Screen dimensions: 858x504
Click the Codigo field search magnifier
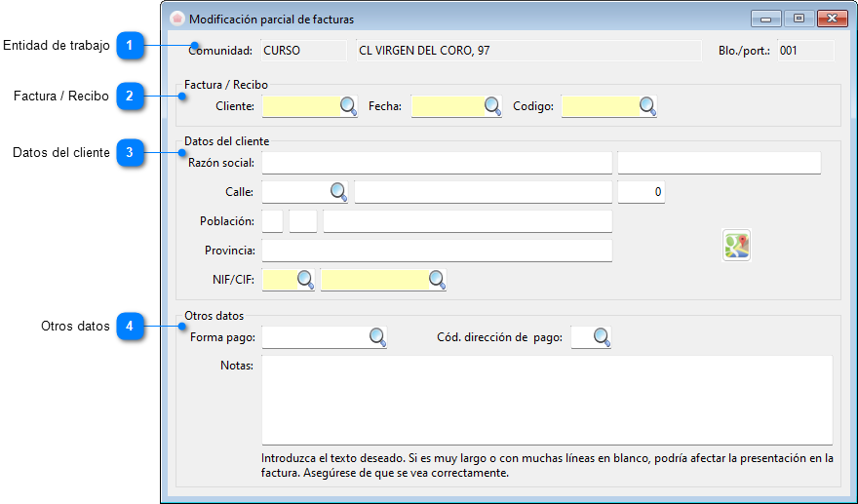pos(647,106)
